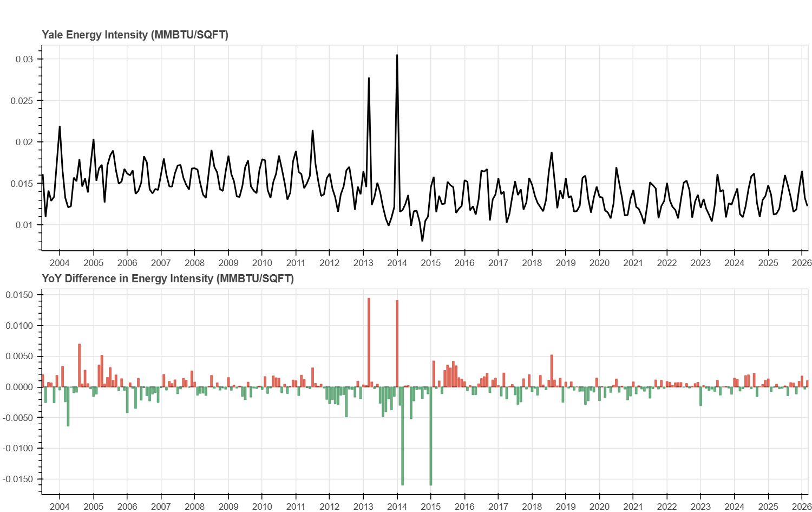Viewport: 812px width, 512px height.
Task: Select the 0.0100 y-axis label on the YoY chart
Action: 19,326
